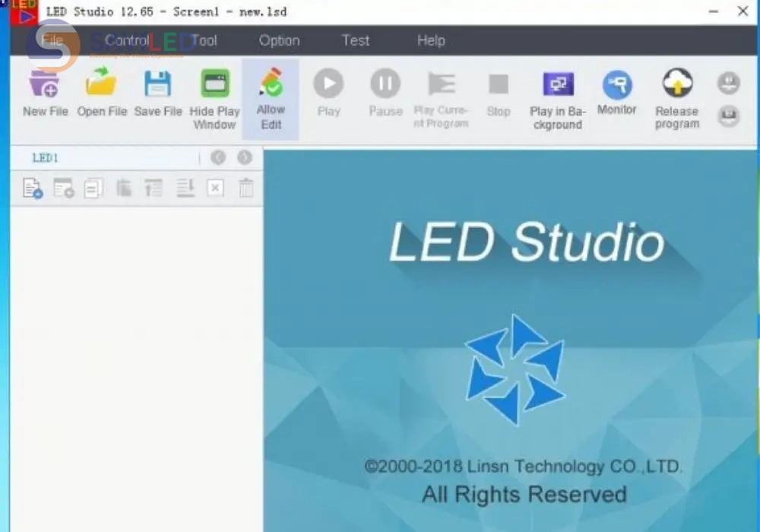Click the New File icon
This screenshot has width=760, height=532.
click(x=45, y=84)
